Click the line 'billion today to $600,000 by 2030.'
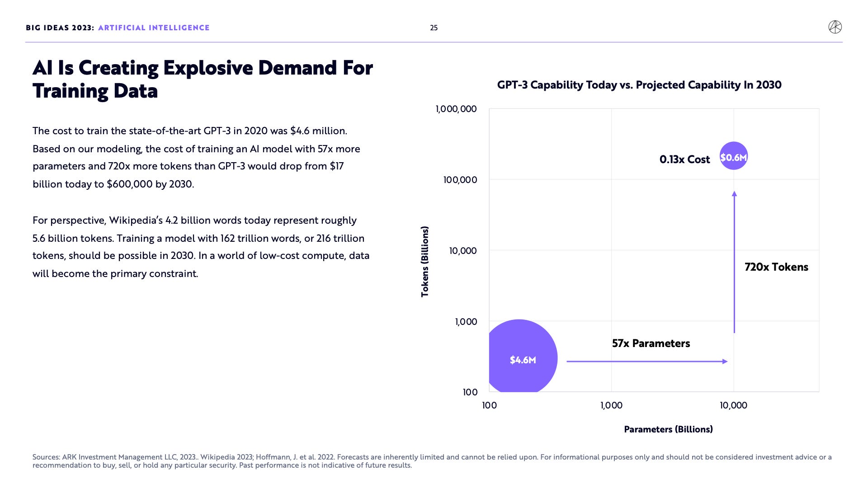 [x=113, y=184]
